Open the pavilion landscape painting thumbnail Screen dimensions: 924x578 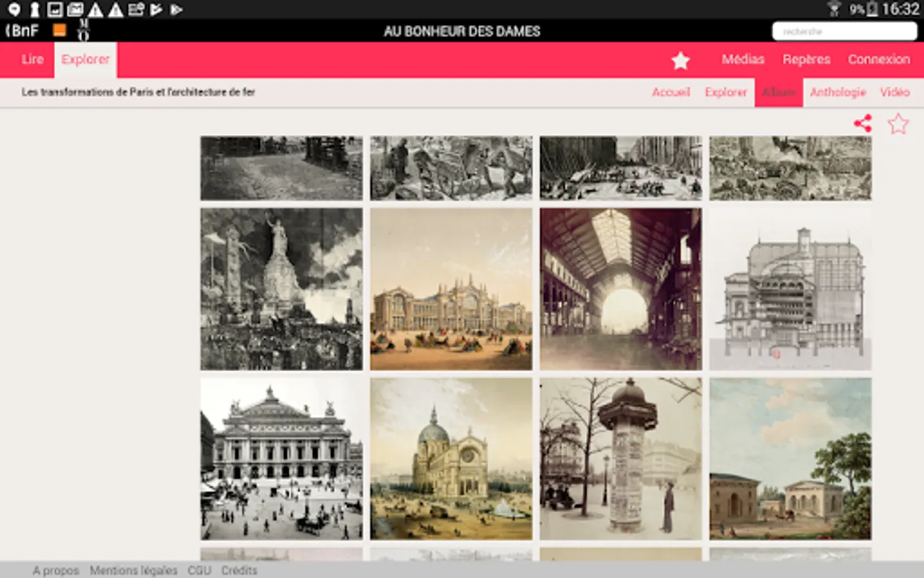tap(791, 459)
